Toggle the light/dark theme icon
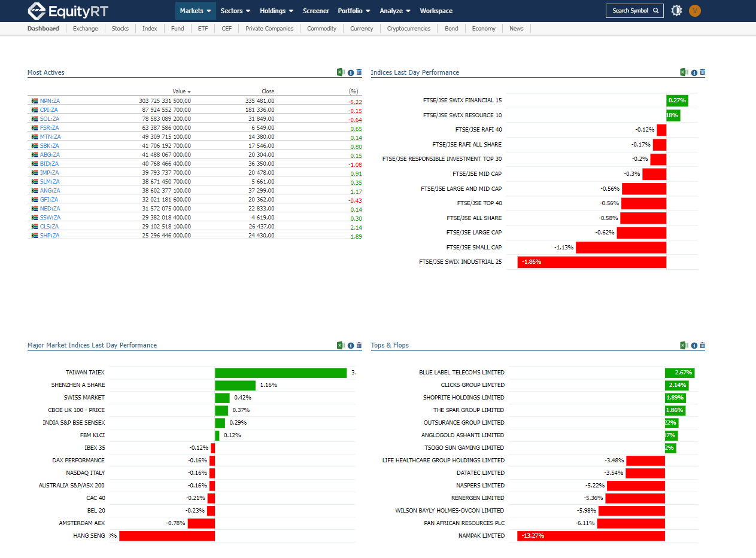The height and width of the screenshot is (558, 756). [x=676, y=10]
